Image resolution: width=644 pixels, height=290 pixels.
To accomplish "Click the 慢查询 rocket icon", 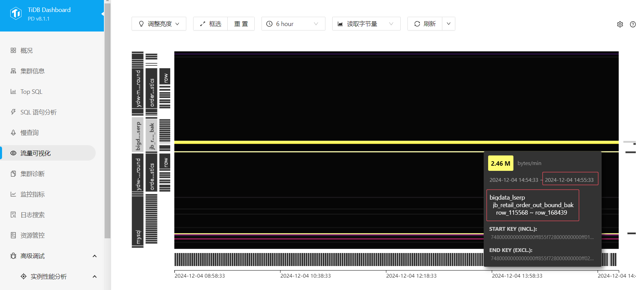I will (13, 133).
